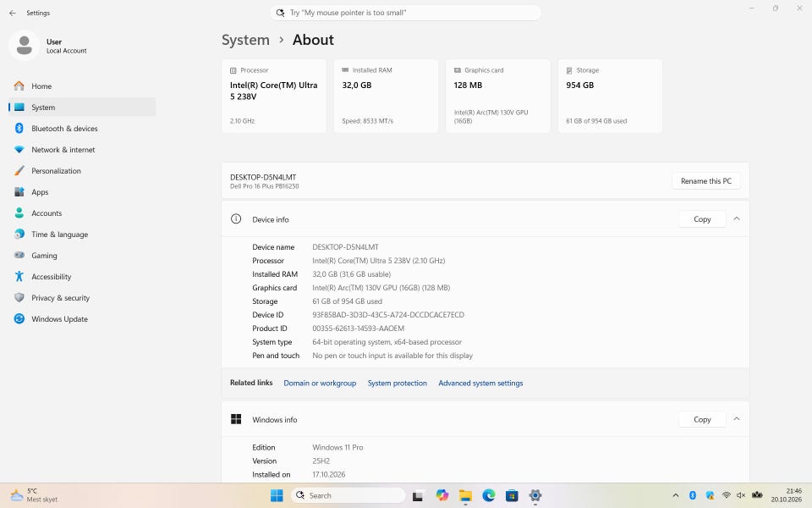
Task: Click the taskbar Search box
Action: (348, 495)
